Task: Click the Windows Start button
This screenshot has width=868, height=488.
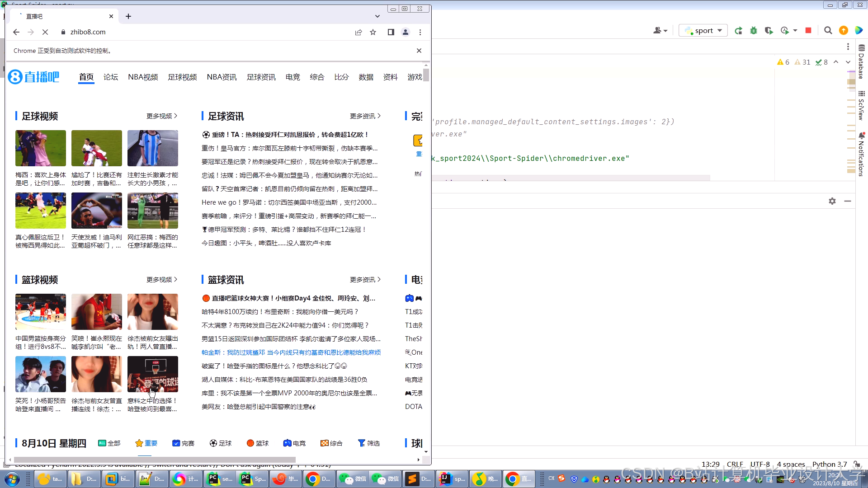Action: (12, 479)
